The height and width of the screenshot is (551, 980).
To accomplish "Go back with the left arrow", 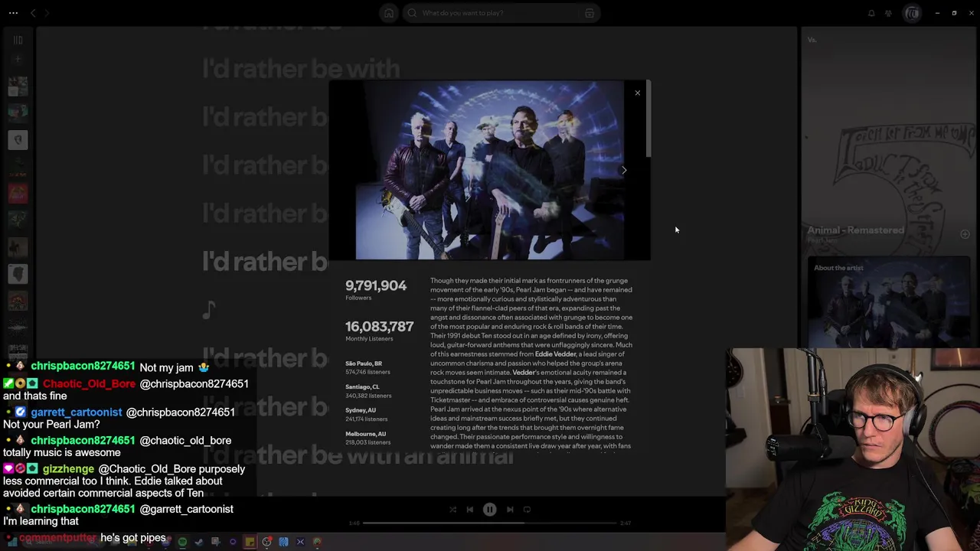I will (x=33, y=13).
